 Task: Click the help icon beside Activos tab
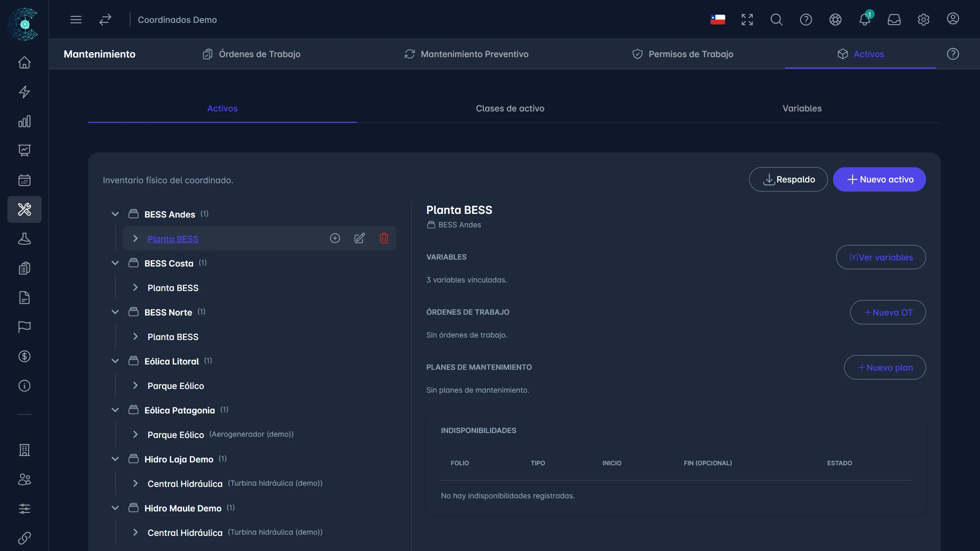pos(953,54)
